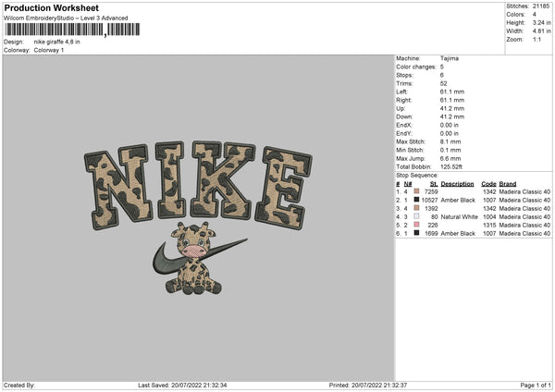Click the tan color swatch in stop row 1
555x392 pixels.
[416, 191]
